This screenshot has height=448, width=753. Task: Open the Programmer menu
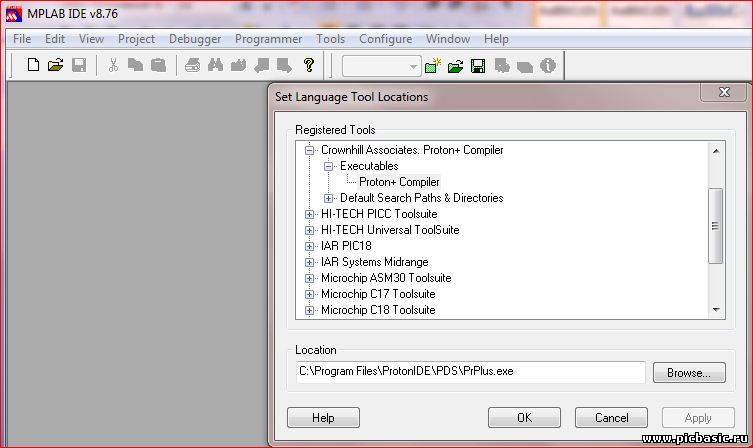(x=268, y=39)
